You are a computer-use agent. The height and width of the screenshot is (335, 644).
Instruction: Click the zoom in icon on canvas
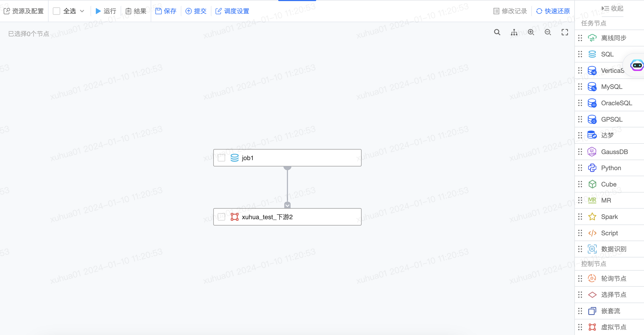pos(531,32)
